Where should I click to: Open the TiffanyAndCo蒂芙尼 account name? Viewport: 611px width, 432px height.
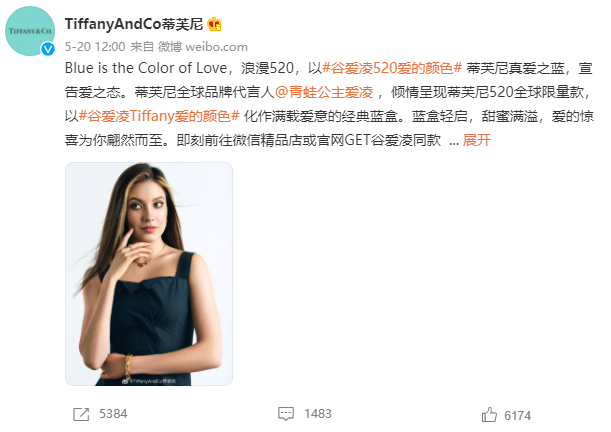tap(134, 24)
